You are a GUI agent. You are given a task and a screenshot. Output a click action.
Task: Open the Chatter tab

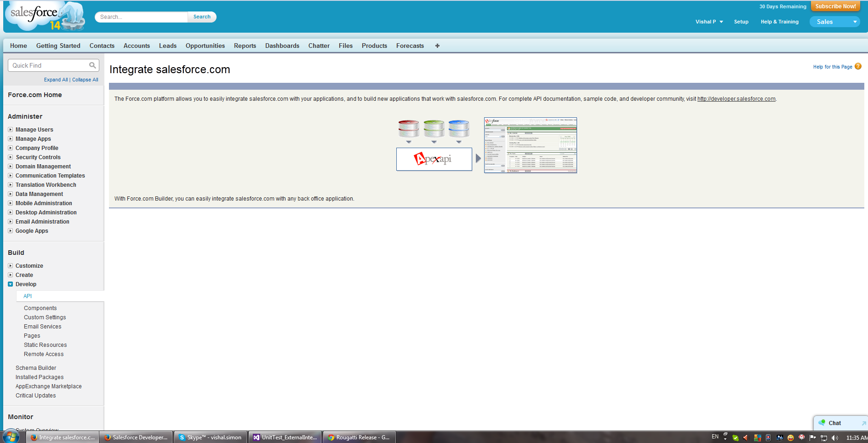tap(319, 46)
